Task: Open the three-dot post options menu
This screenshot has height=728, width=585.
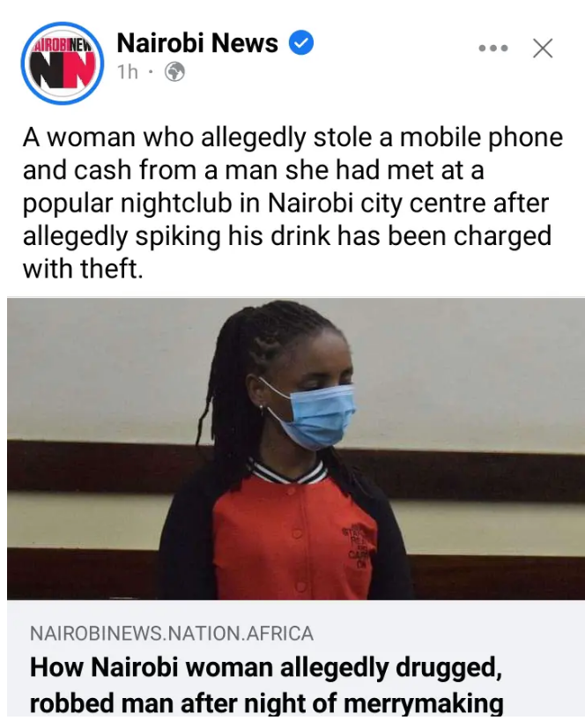Action: tap(493, 48)
